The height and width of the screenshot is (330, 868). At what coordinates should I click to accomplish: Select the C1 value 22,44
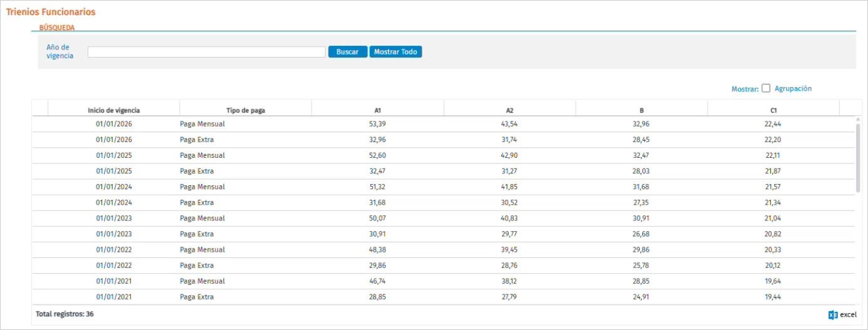click(x=773, y=124)
